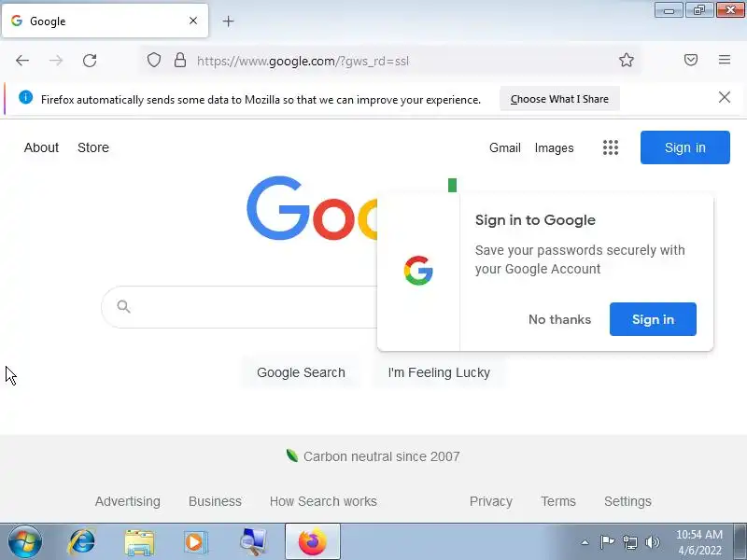Open the Gmail link
747x560 pixels.
point(504,147)
